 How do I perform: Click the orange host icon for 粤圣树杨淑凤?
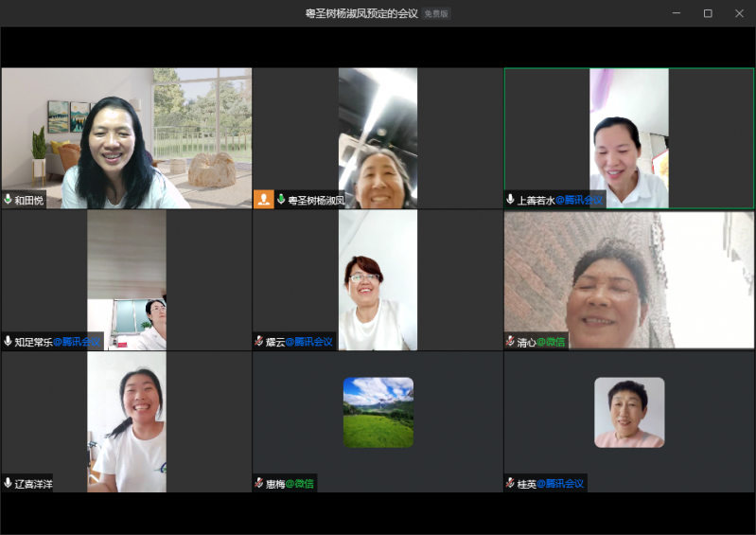click(x=263, y=200)
